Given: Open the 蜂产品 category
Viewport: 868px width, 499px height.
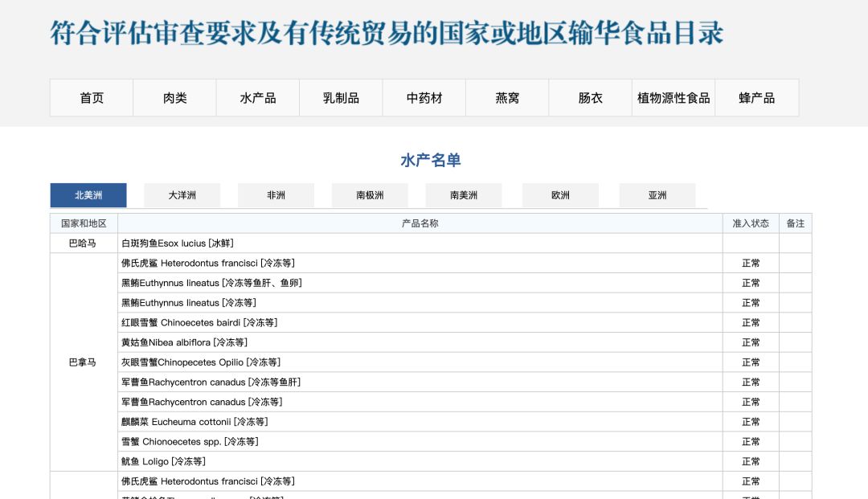Looking at the screenshot, I should coord(757,98).
